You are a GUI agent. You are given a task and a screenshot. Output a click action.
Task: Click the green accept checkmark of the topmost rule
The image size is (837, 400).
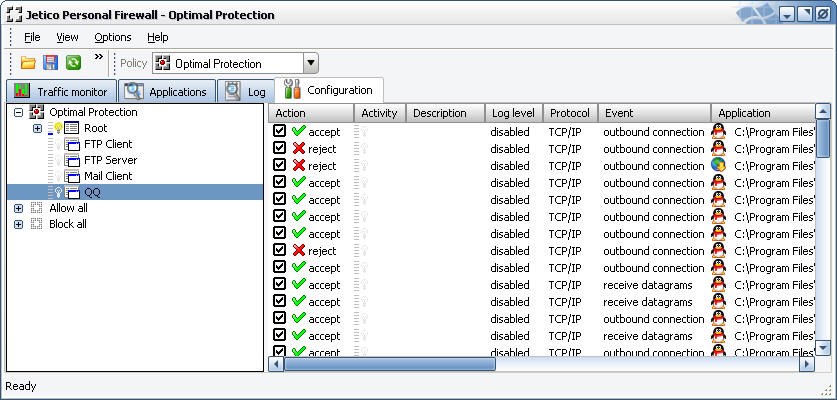pos(299,131)
